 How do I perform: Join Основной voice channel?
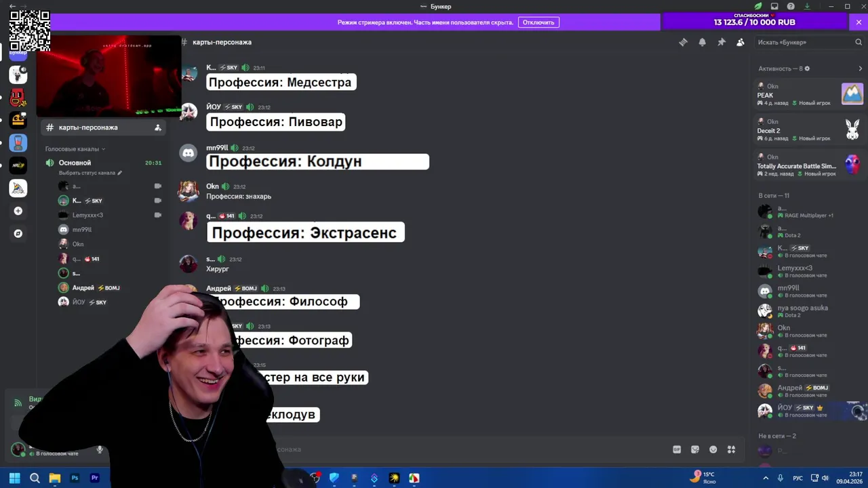click(103, 163)
